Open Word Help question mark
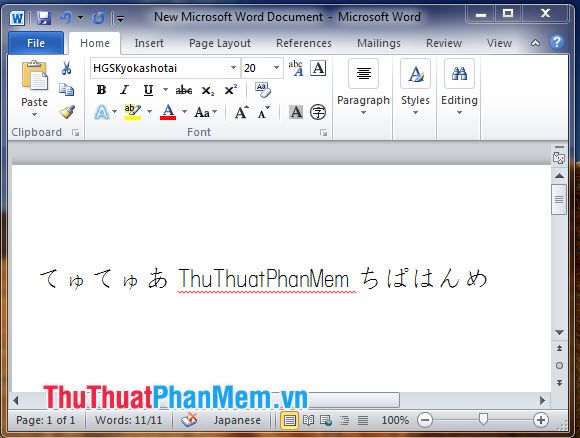 pos(557,43)
